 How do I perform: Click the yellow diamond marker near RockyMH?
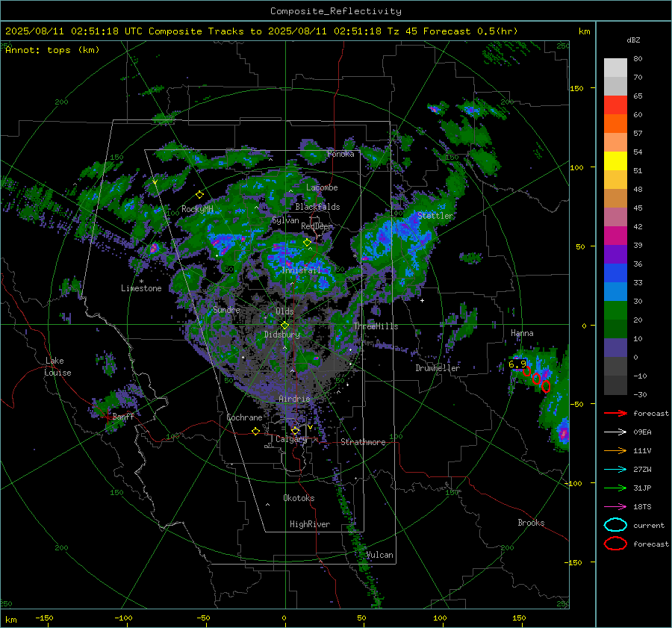[199, 195]
